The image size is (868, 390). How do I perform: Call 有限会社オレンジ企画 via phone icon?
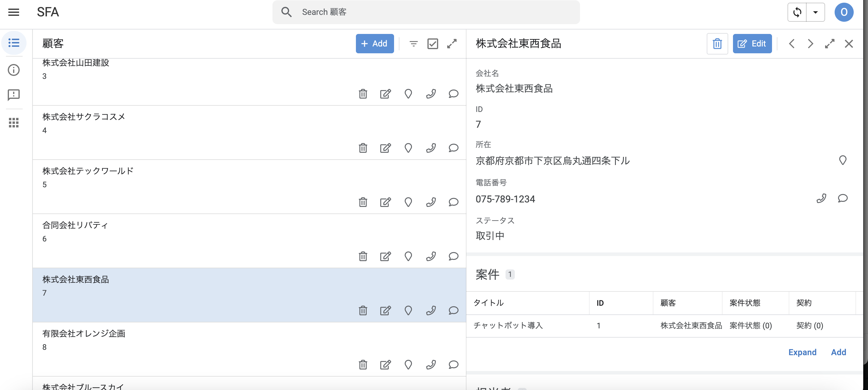[x=431, y=365]
